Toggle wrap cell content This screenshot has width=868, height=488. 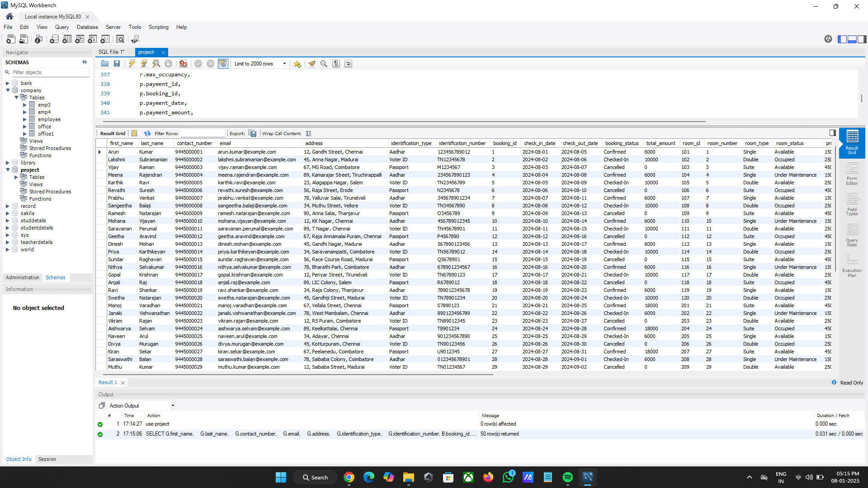[x=309, y=133]
